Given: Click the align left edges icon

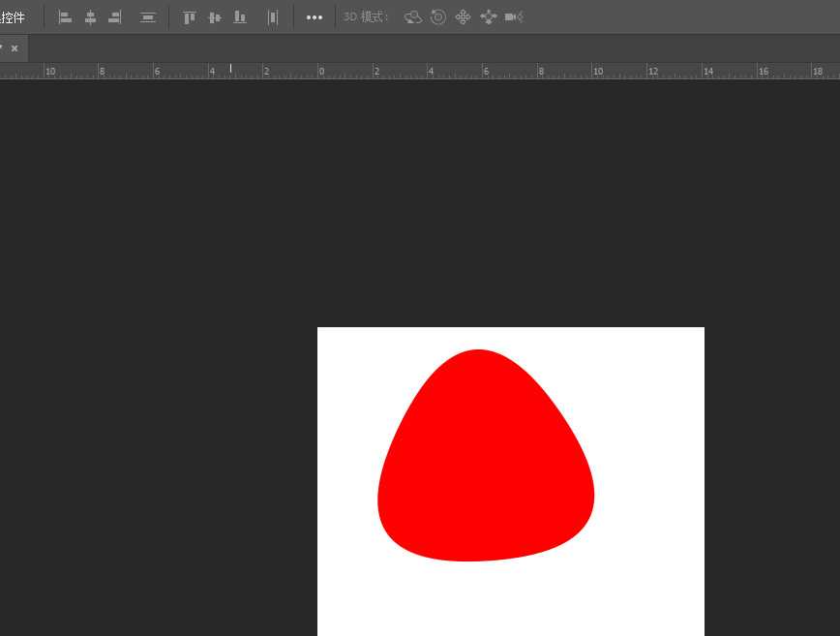Looking at the screenshot, I should tap(65, 17).
